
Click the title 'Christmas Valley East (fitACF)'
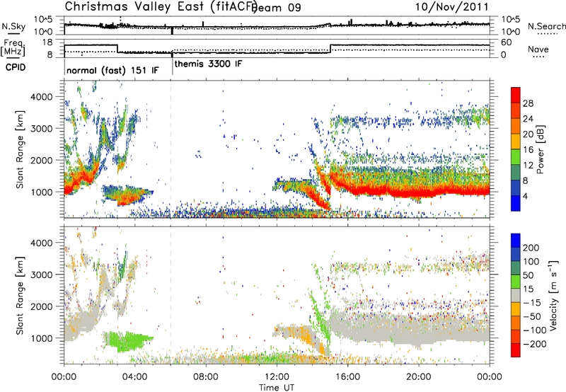click(x=161, y=6)
